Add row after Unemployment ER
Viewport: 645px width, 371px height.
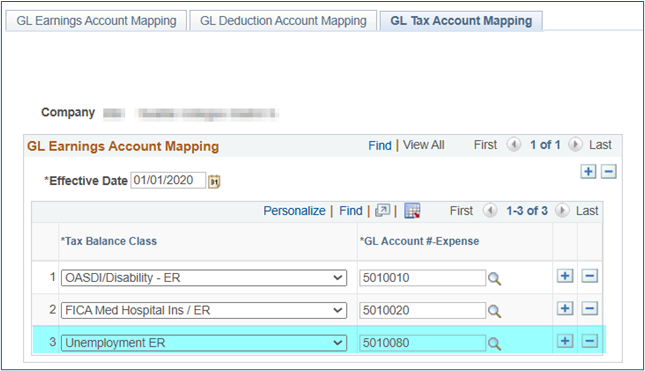click(x=565, y=341)
